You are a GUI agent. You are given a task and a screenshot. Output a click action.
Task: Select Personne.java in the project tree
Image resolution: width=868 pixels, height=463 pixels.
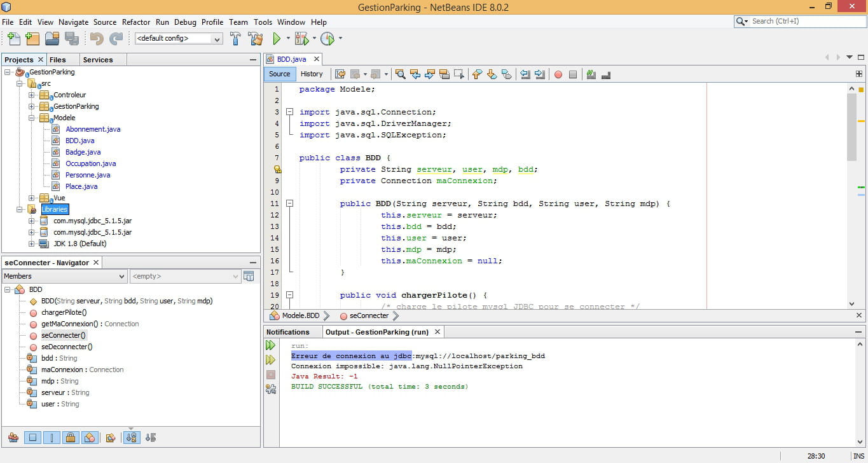click(x=88, y=175)
